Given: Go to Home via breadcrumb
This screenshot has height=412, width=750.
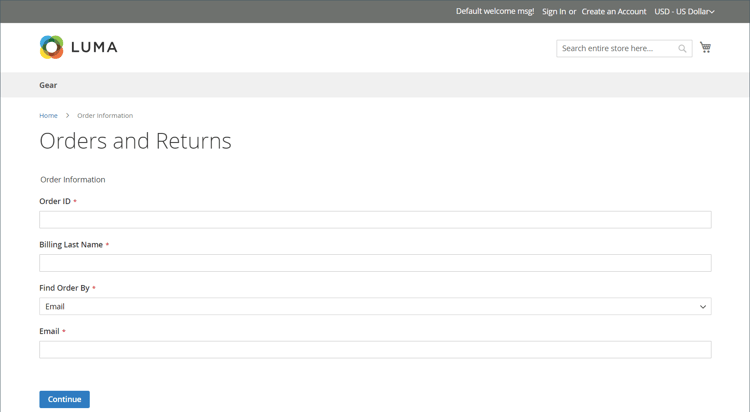Looking at the screenshot, I should click(48, 115).
